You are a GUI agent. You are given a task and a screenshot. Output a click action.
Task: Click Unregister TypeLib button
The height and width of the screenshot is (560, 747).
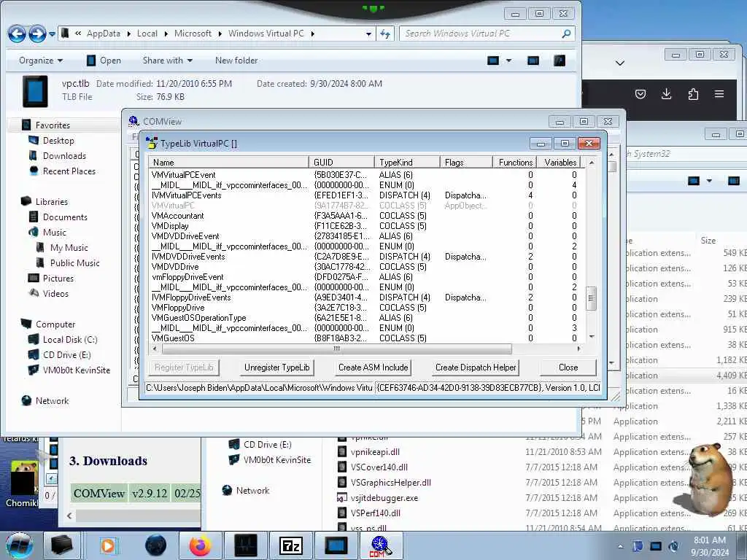(276, 367)
